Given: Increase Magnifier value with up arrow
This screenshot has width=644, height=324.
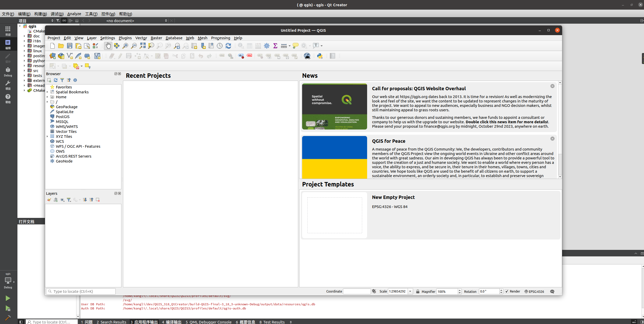Looking at the screenshot, I should coord(460,290).
